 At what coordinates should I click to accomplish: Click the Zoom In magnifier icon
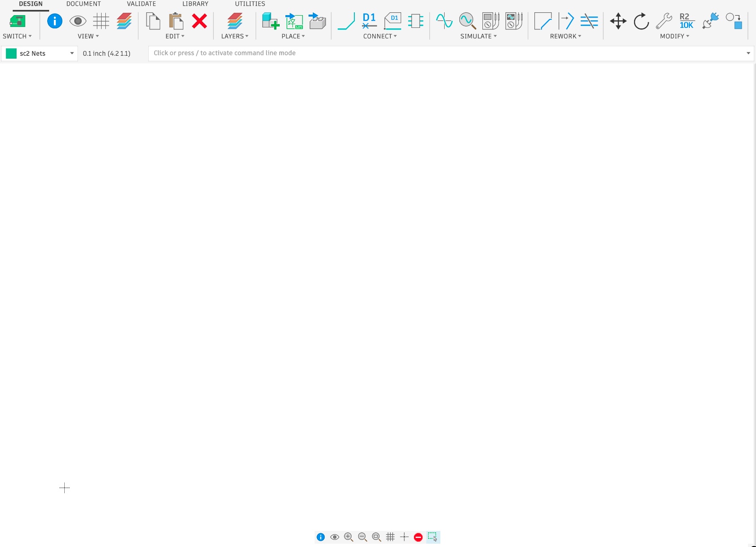[x=349, y=537]
